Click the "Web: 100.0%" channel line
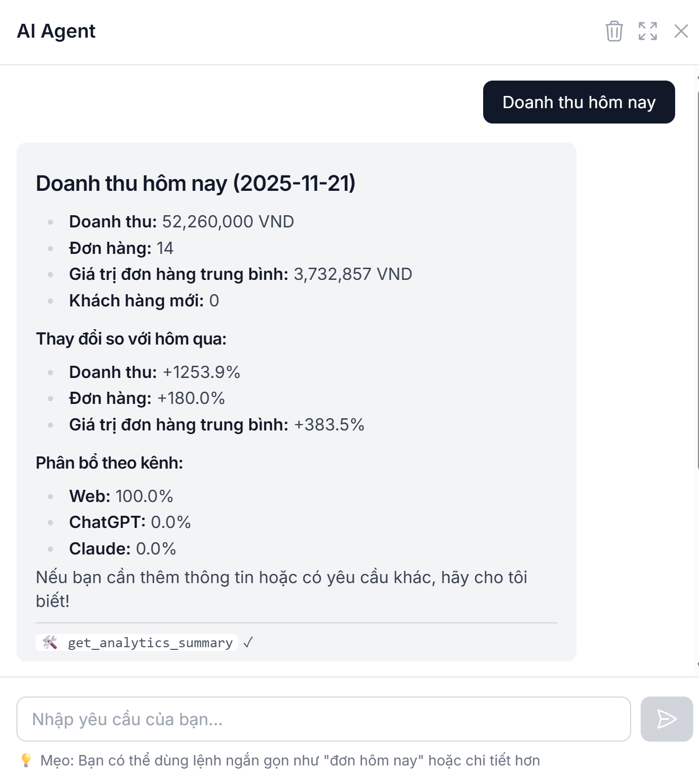This screenshot has height=784, width=699. [x=121, y=496]
